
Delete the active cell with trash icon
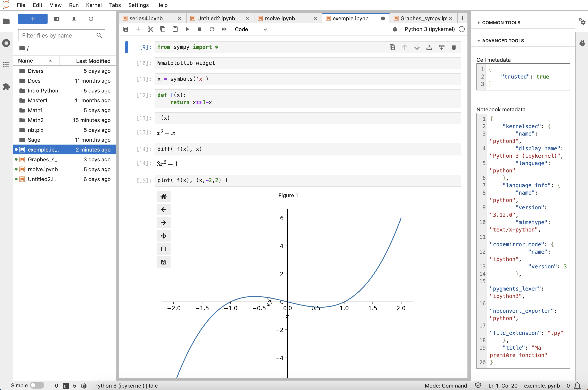click(454, 47)
